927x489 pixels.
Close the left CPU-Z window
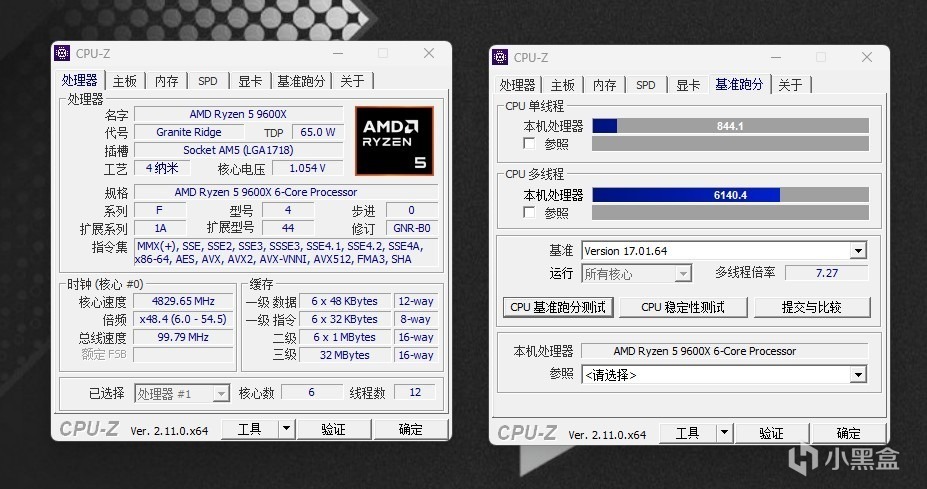pyautogui.click(x=429, y=53)
